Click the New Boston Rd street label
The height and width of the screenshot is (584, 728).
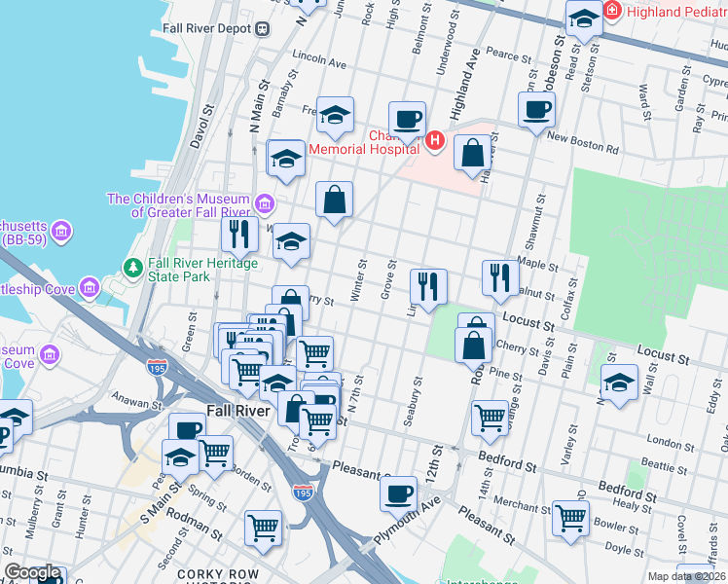pyautogui.click(x=583, y=142)
